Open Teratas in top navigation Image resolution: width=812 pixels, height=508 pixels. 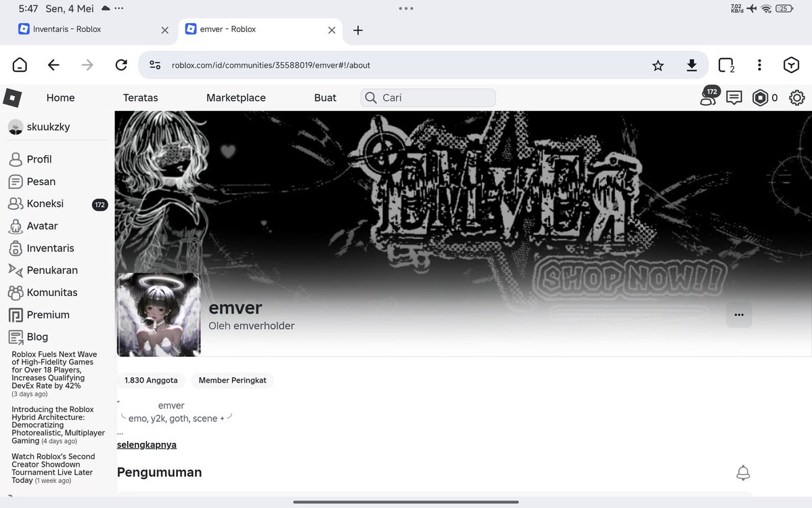pyautogui.click(x=141, y=98)
